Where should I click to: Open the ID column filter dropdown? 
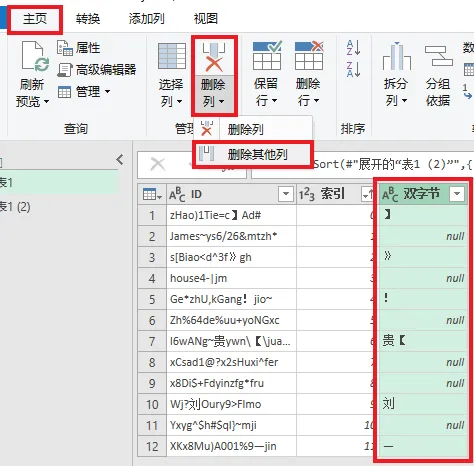pos(286,194)
